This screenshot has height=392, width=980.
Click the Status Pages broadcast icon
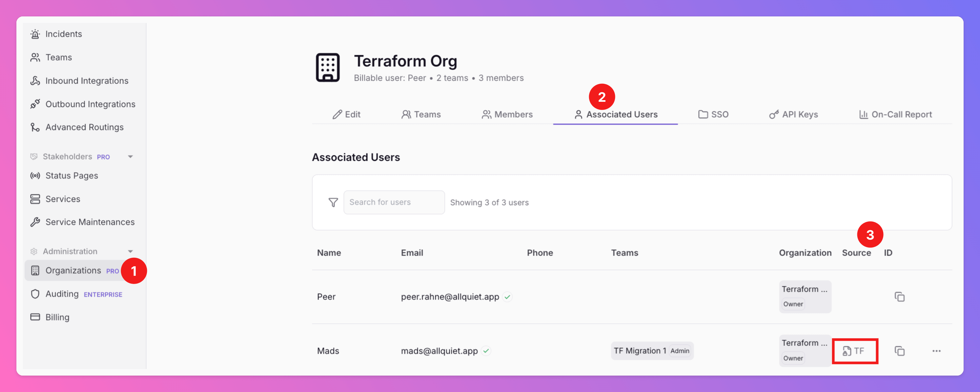point(35,176)
